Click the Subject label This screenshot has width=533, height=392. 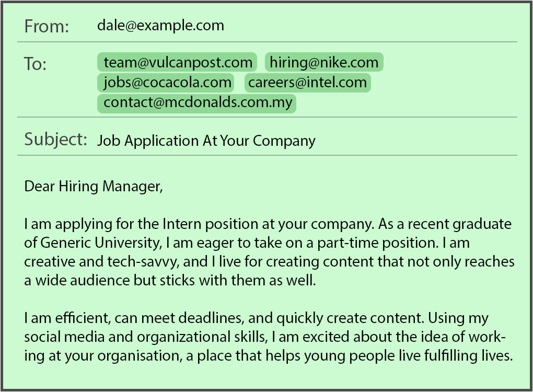[55, 140]
